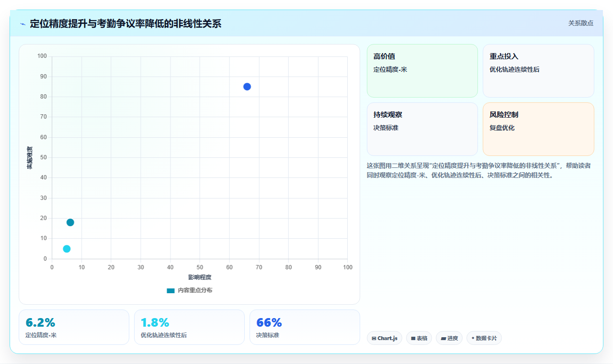Click the lightning icon beside the title
The width and height of the screenshot is (613, 364).
(x=23, y=24)
